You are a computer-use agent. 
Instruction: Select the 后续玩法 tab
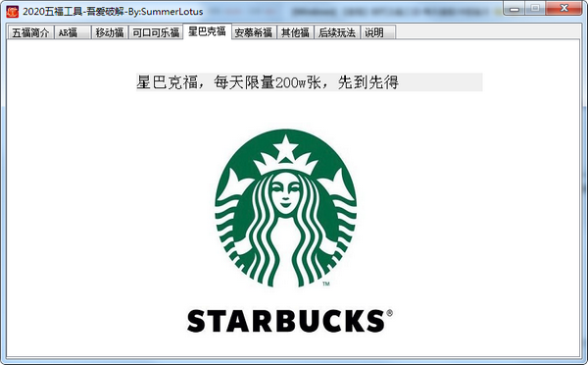click(337, 32)
